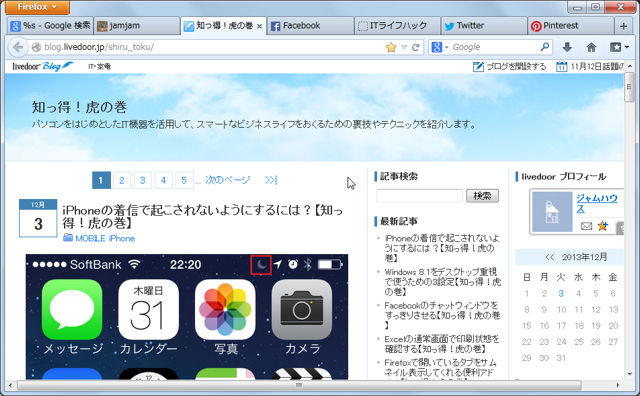The image size is (640, 396).
Task: Maximize the Firefox window
Action: tap(596, 7)
